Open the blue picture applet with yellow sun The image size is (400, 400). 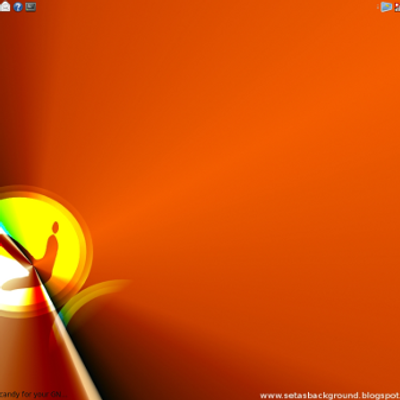coord(386,7)
